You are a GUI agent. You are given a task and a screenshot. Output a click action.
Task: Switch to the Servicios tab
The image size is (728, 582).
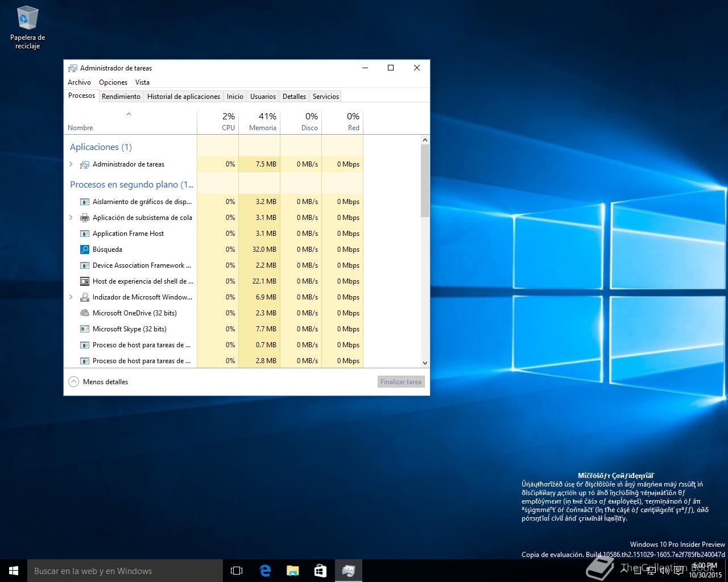pyautogui.click(x=326, y=97)
